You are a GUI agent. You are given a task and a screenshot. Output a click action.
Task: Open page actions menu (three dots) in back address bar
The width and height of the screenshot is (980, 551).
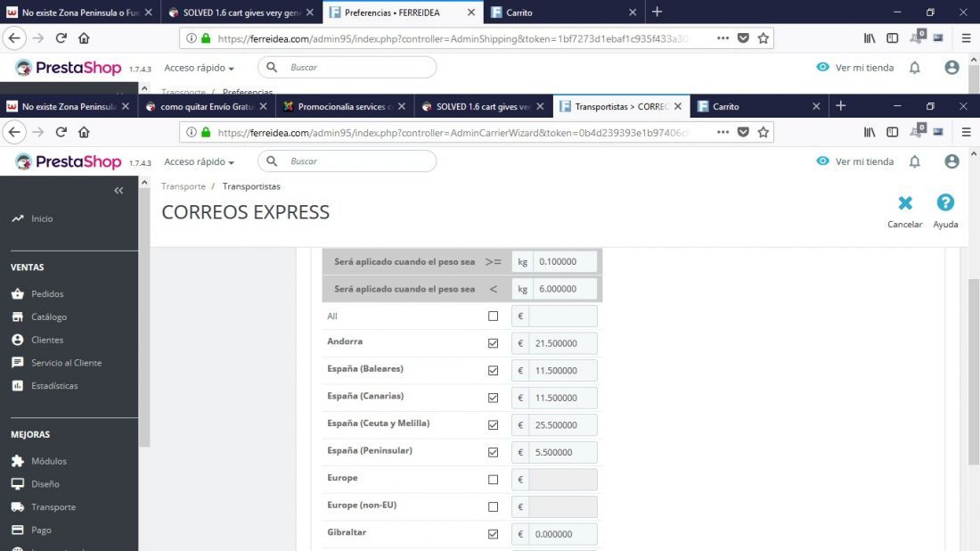coord(723,38)
